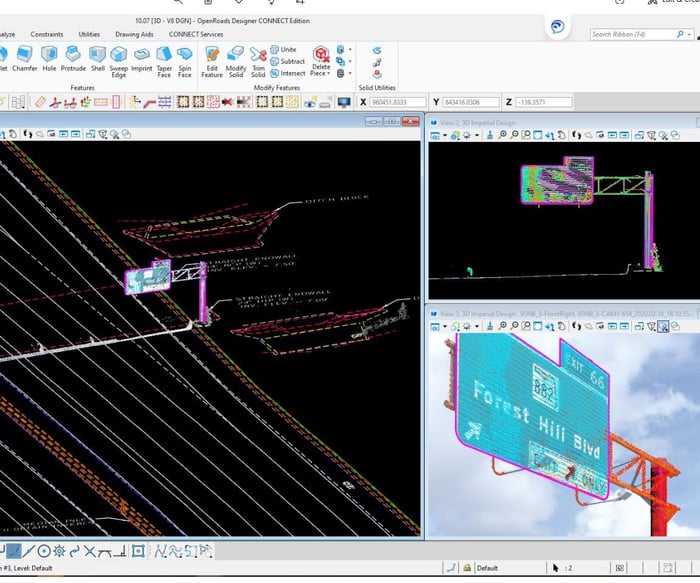
Task: Click the Default active level in status bar
Action: click(487, 568)
